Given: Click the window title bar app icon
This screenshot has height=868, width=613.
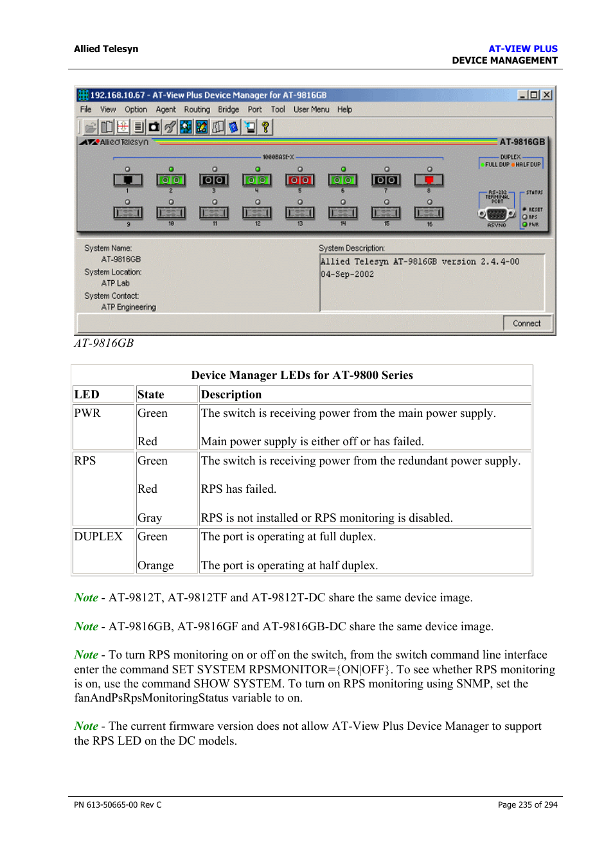Looking at the screenshot, I should pos(84,95).
